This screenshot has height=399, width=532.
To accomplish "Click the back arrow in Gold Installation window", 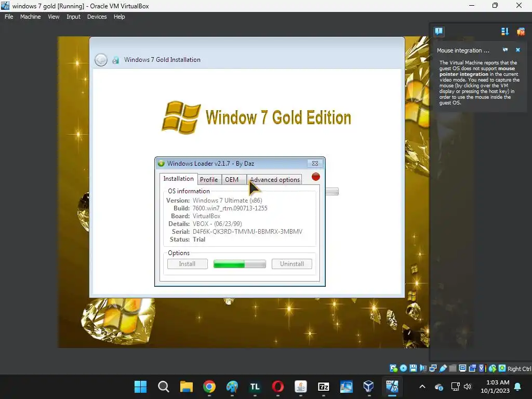I will pos(101,60).
